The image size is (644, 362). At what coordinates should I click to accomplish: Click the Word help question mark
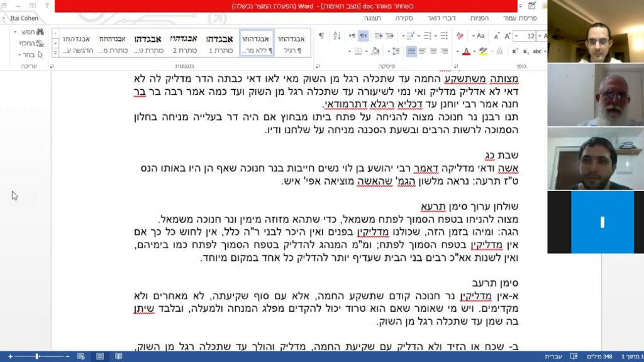[47, 6]
